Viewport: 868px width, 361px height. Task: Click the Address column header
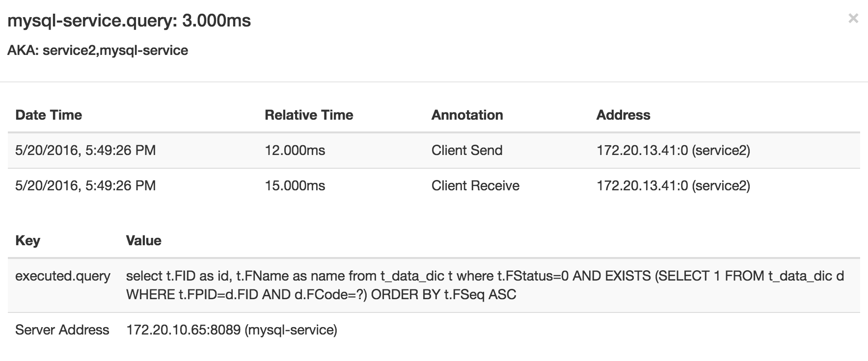pyautogui.click(x=623, y=115)
